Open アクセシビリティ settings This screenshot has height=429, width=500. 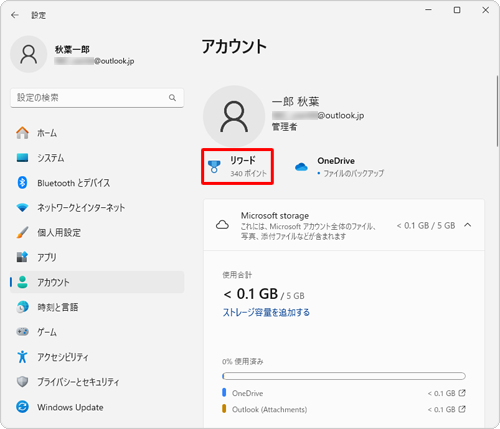coord(97,357)
